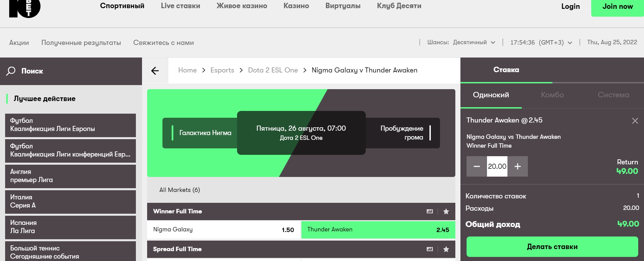Favorite the Spread Full Time market star
644x261 pixels.
tap(446, 249)
